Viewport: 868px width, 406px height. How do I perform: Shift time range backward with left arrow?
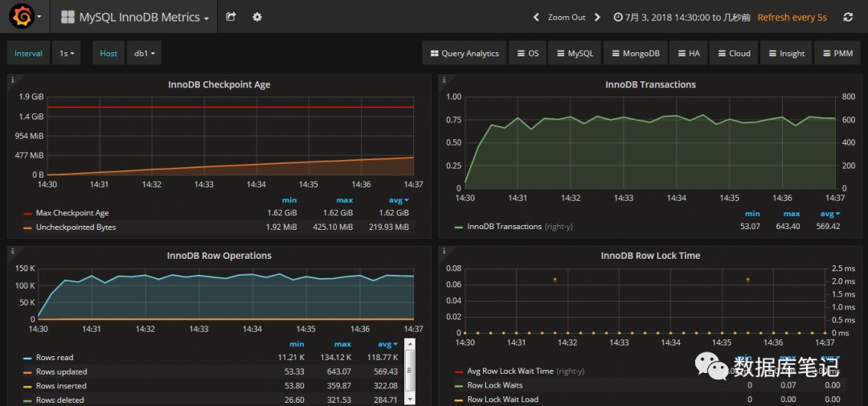click(x=536, y=17)
